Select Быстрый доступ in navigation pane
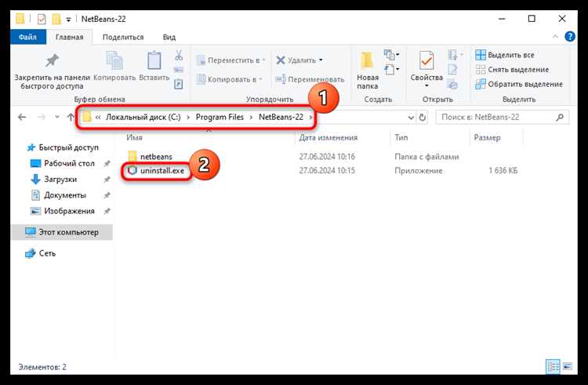The height and width of the screenshot is (385, 588). click(63, 147)
